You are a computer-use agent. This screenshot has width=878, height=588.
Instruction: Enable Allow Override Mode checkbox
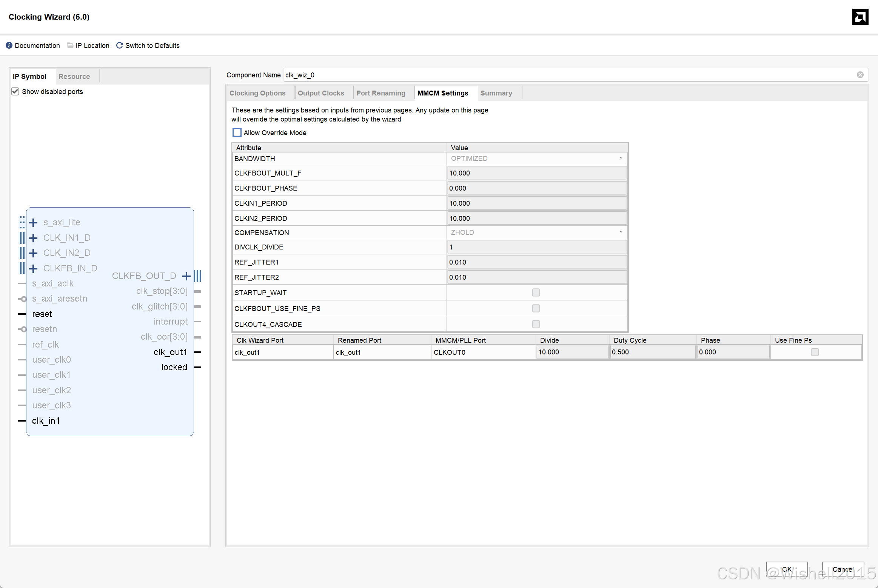(x=237, y=132)
